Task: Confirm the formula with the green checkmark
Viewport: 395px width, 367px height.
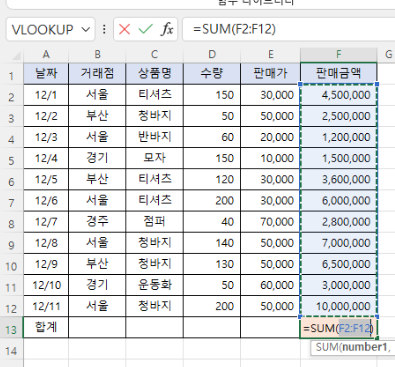Action: (146, 29)
